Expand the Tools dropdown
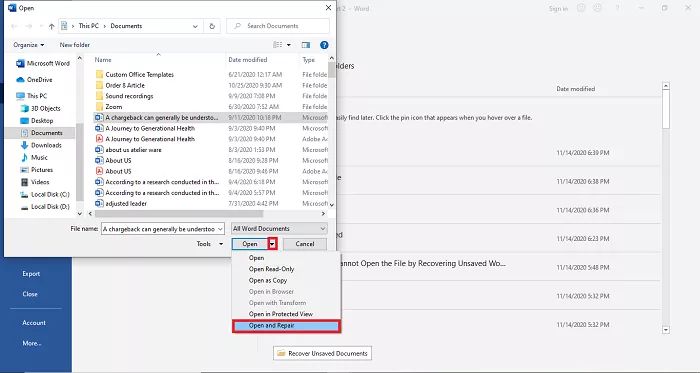The width and height of the screenshot is (700, 373). 210,244
